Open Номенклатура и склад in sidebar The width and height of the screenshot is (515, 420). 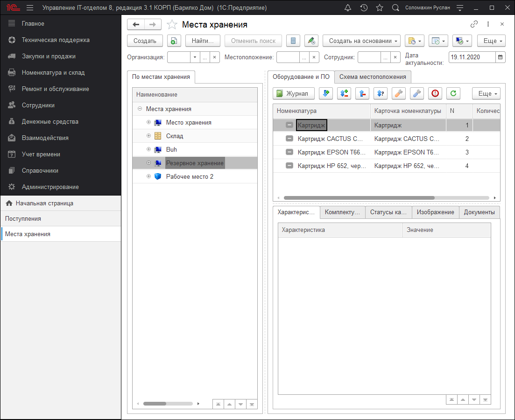point(53,72)
